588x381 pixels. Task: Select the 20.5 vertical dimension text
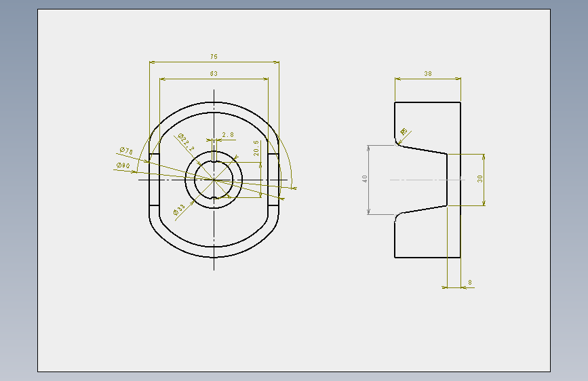256,148
